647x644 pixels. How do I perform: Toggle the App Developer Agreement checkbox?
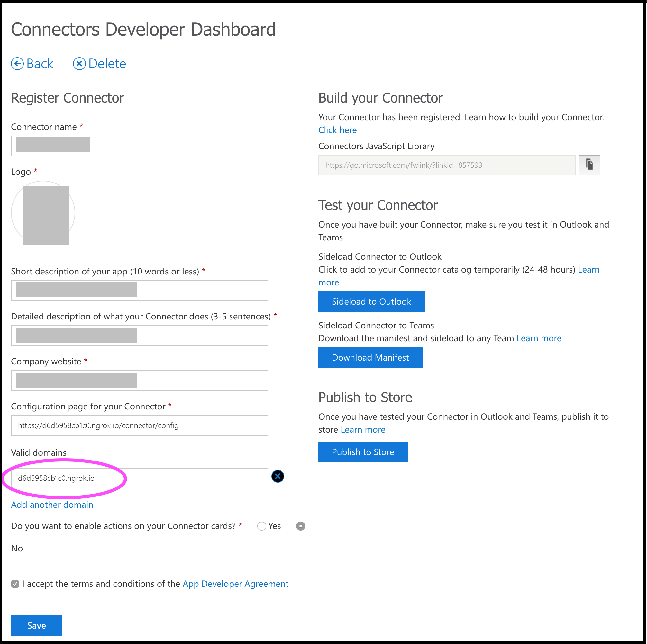pos(15,584)
